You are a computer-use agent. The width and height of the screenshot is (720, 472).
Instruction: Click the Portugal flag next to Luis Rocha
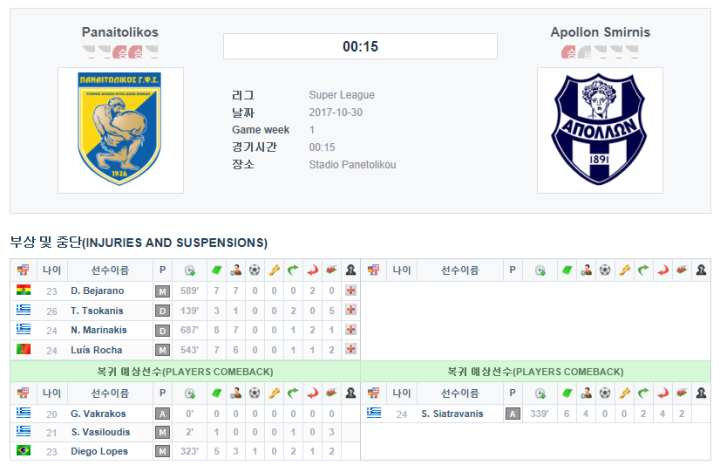click(23, 349)
